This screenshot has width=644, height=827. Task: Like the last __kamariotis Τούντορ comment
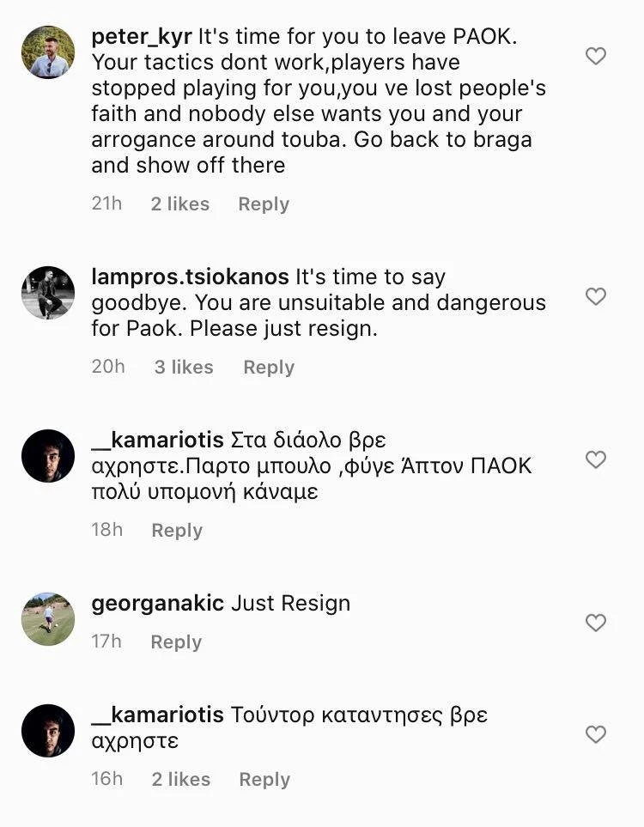[x=595, y=734]
